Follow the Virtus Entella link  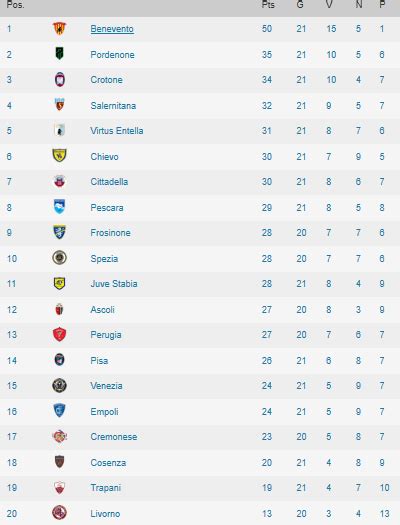pyautogui.click(x=117, y=131)
